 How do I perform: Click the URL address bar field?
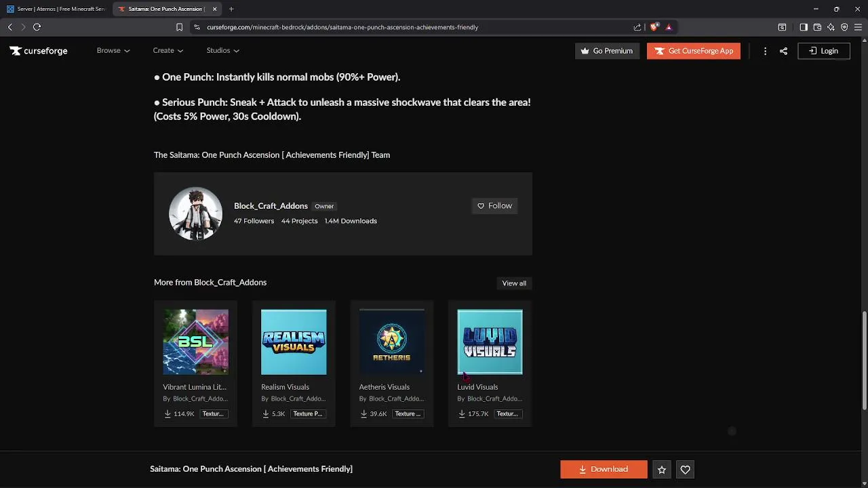click(x=414, y=27)
